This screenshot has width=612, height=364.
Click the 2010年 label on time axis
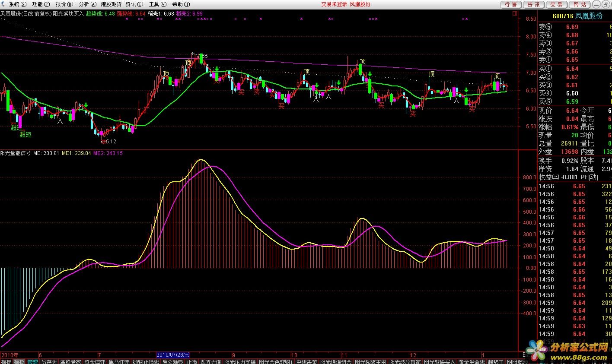click(10, 355)
